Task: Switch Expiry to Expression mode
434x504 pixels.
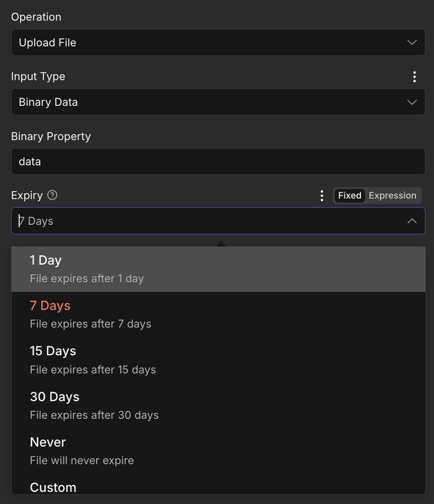Action: point(392,196)
